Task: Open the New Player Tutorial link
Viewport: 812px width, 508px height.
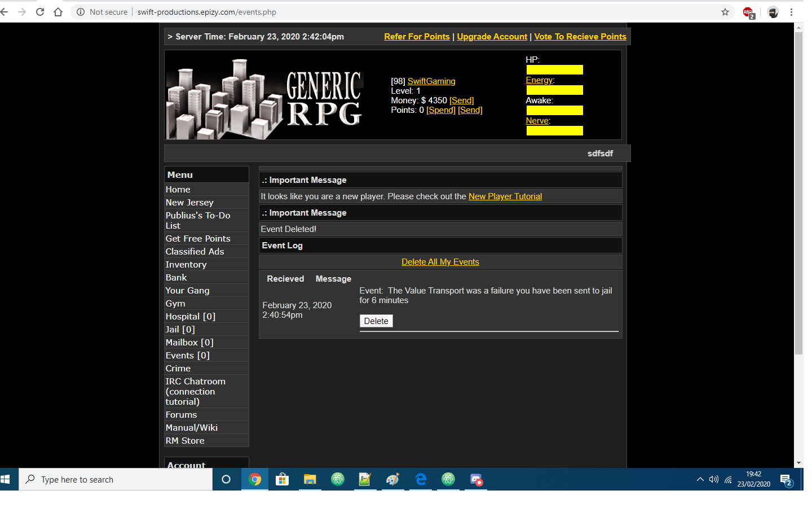Action: 505,196
